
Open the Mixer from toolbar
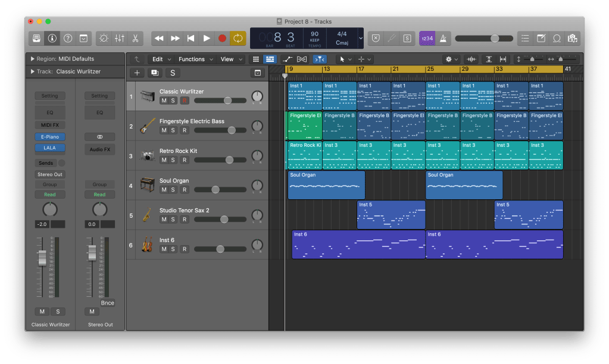coord(120,38)
